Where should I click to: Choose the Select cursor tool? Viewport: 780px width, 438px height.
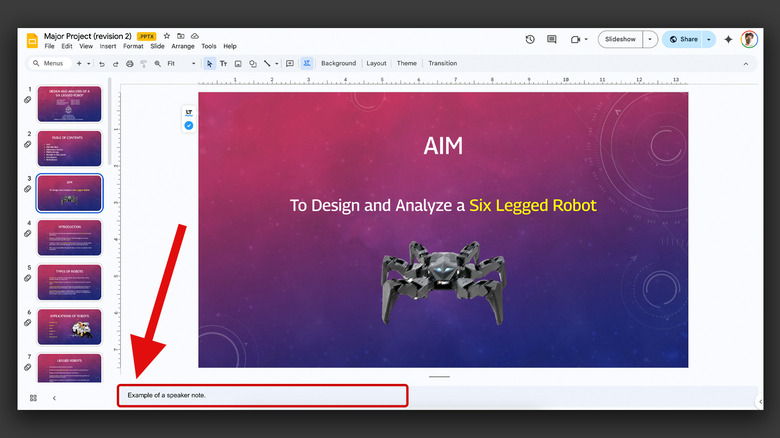(209, 64)
